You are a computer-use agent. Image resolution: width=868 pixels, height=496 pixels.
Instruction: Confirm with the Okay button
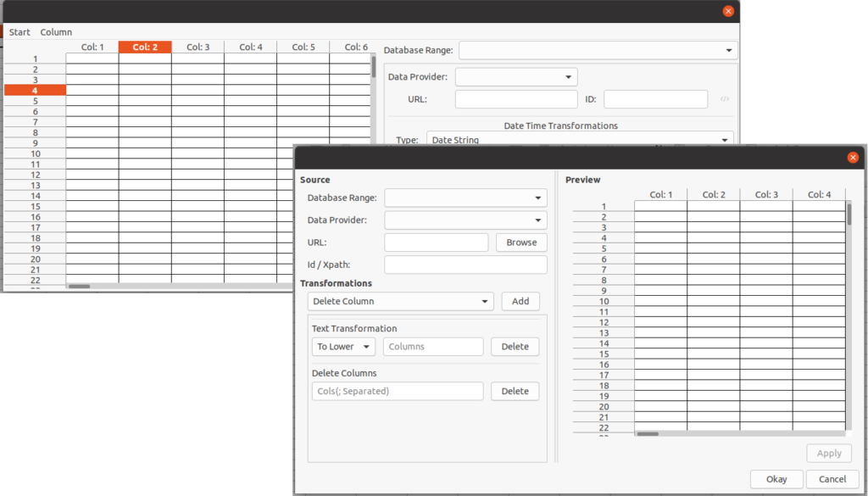[x=776, y=479]
